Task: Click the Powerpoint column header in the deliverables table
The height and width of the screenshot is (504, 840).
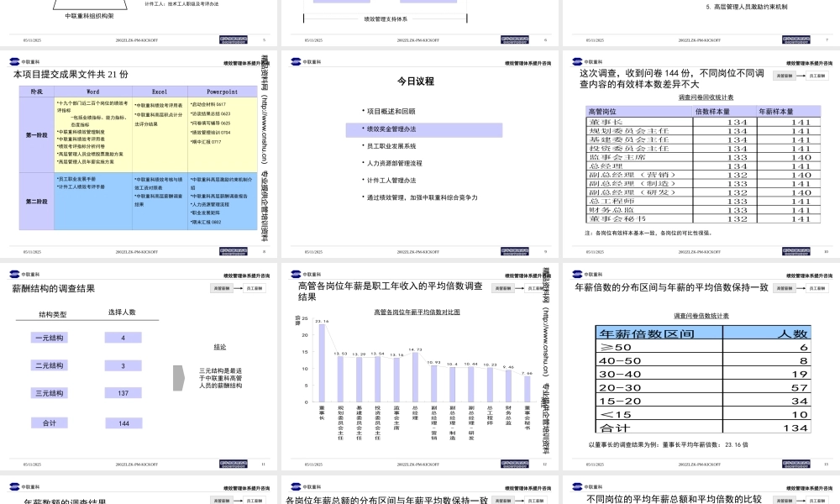Action: tap(223, 92)
